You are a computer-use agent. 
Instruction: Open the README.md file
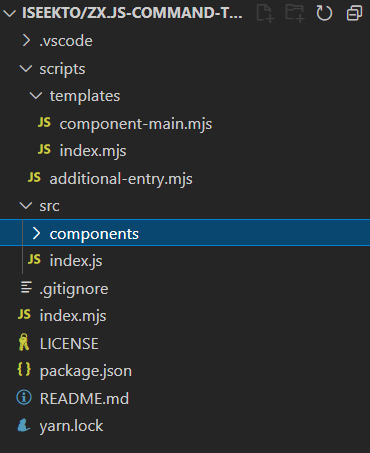click(84, 399)
